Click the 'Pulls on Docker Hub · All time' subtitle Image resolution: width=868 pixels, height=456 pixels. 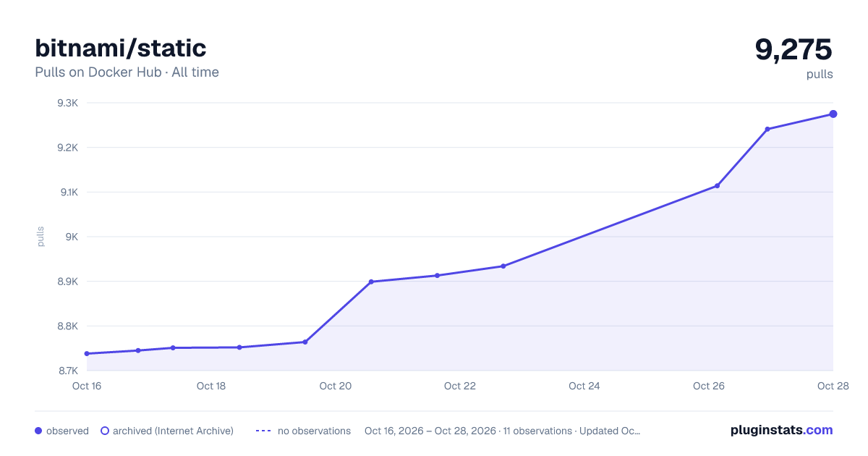pyautogui.click(x=127, y=72)
